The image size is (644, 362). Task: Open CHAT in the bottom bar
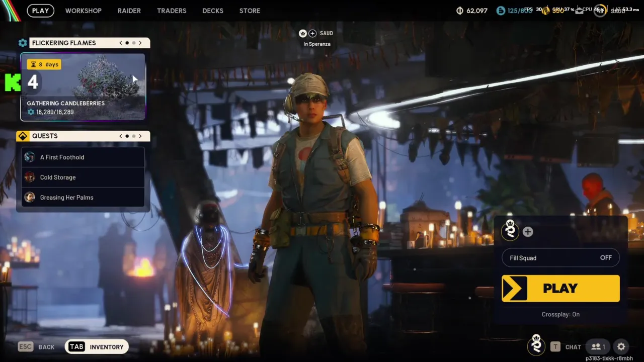pos(573,347)
